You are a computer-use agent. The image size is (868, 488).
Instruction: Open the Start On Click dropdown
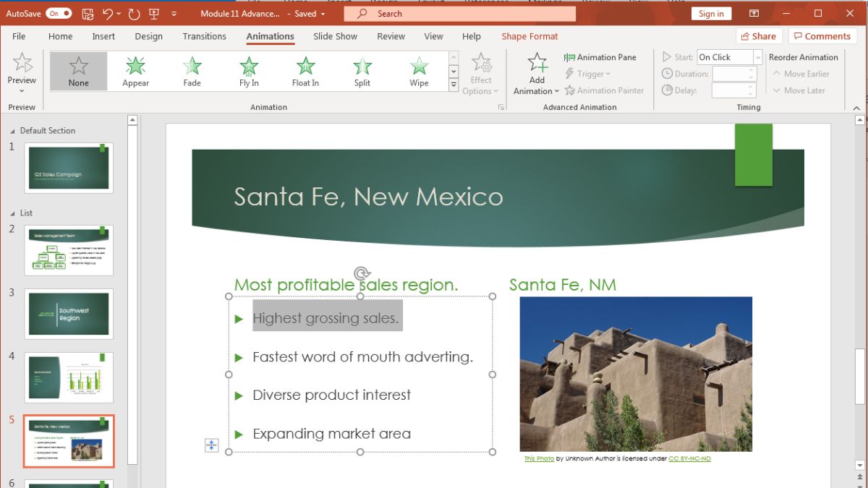coord(757,56)
